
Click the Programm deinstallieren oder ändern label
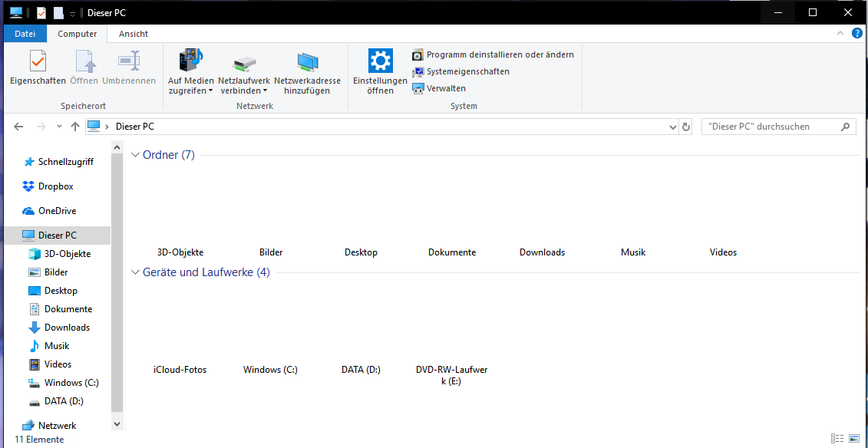(500, 54)
